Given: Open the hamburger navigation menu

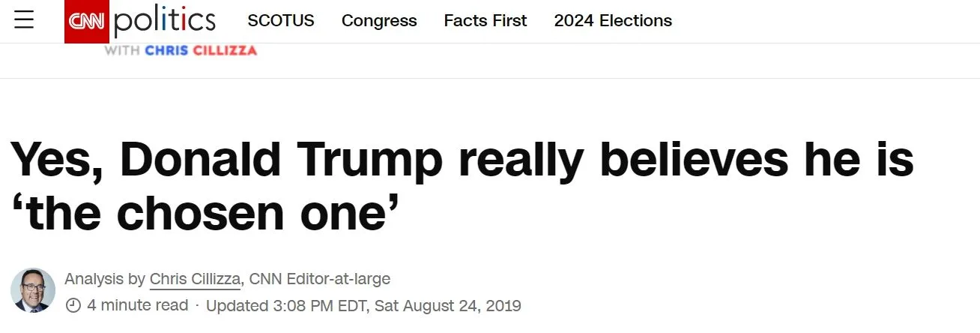Looking at the screenshot, I should [x=24, y=21].
